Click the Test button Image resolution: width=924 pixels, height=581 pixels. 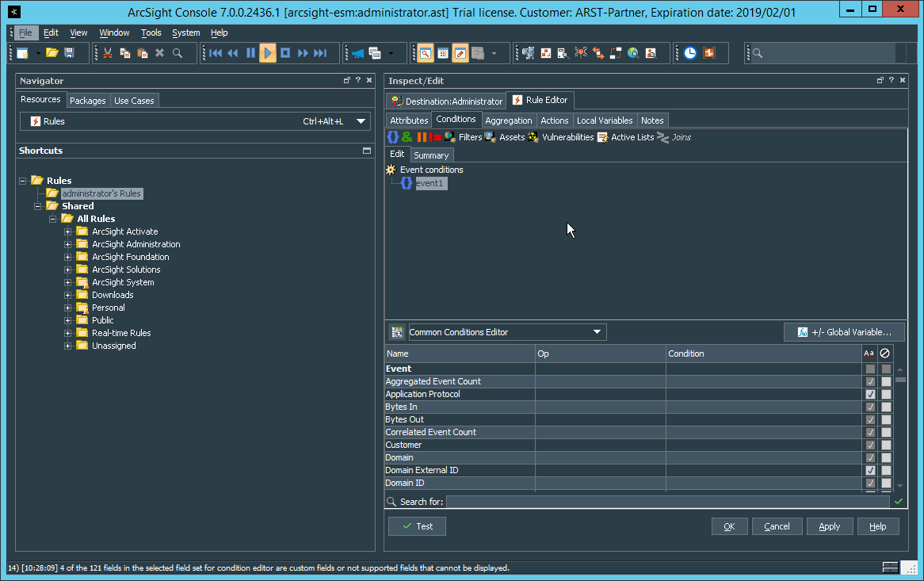417,526
